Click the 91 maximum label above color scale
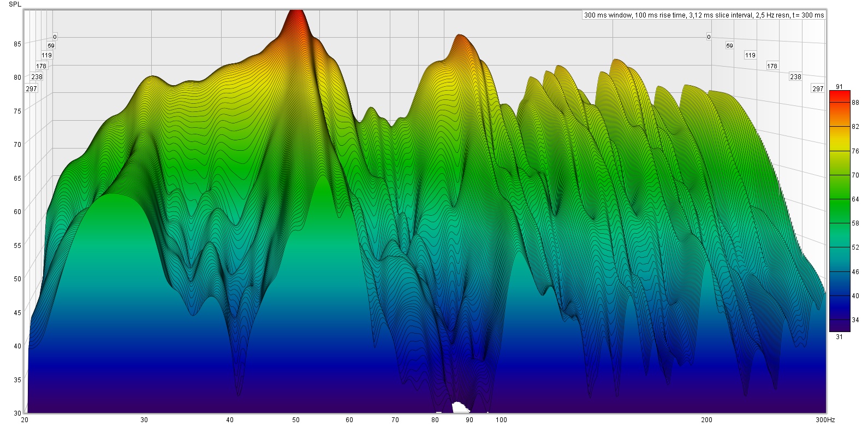The width and height of the screenshot is (868, 426). click(839, 86)
